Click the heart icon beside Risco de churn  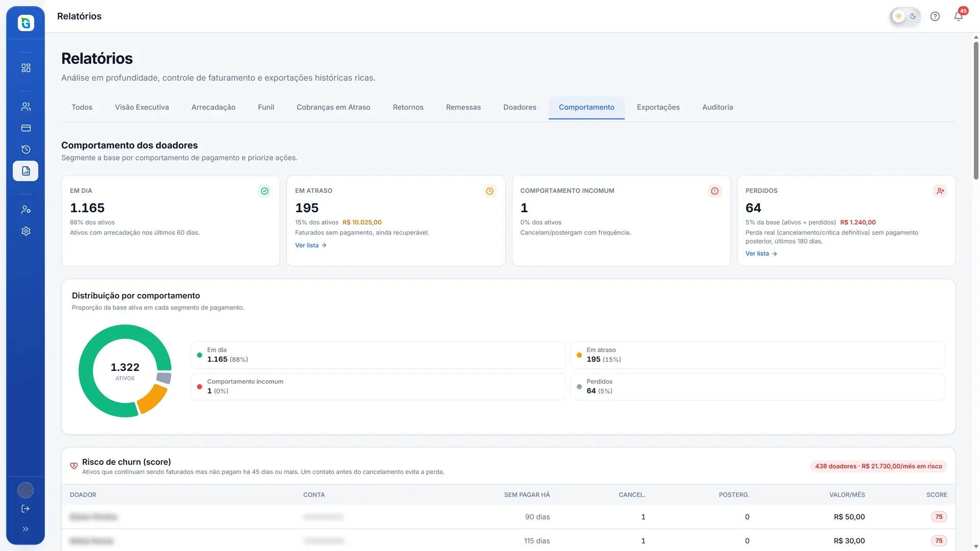(74, 466)
